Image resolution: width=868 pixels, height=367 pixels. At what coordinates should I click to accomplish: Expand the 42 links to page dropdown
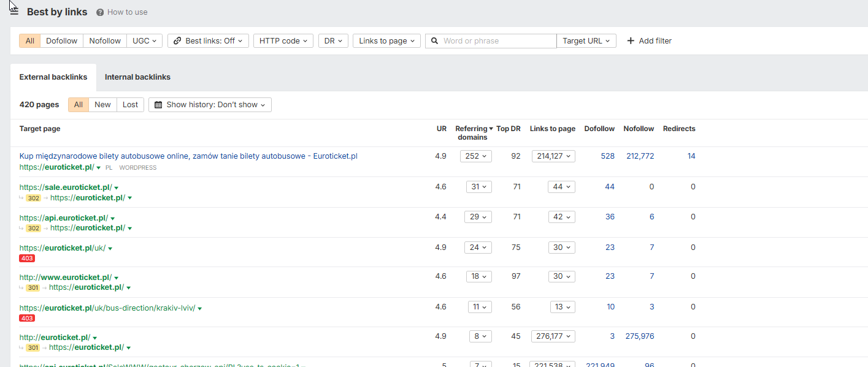tap(562, 217)
